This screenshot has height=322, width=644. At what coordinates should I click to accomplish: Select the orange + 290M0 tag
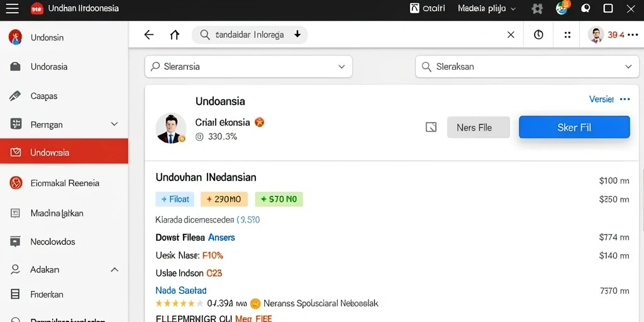point(224,199)
